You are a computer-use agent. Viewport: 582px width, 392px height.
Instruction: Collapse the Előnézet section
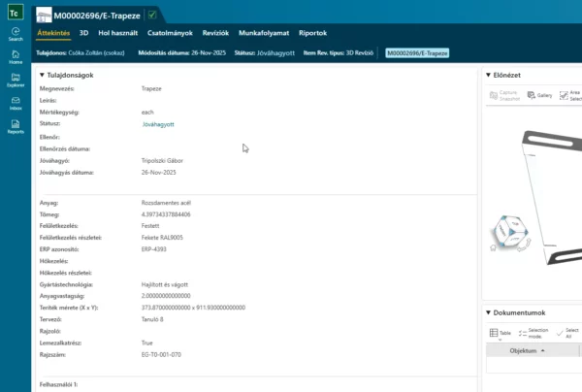[489, 75]
